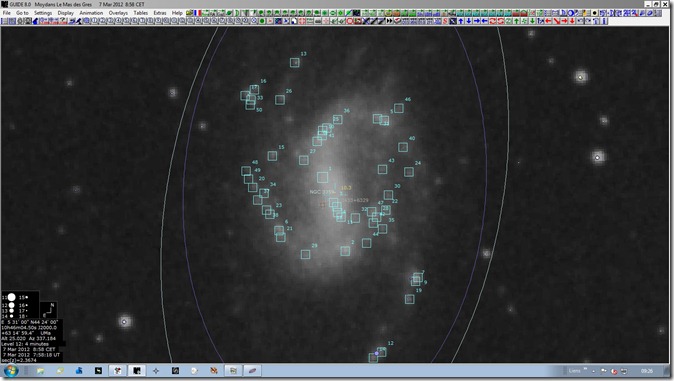Select the object square labeled 24
The image size is (674, 381).
point(409,172)
